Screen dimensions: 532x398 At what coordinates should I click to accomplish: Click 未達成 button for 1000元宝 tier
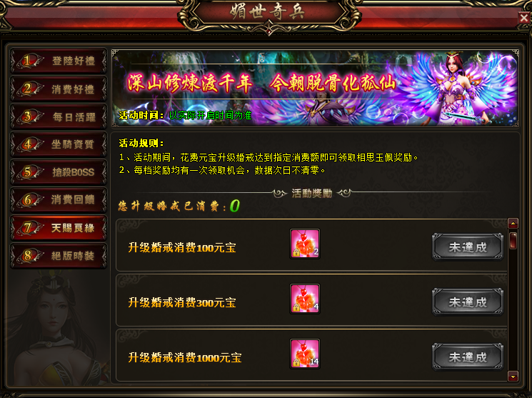[x=468, y=357]
